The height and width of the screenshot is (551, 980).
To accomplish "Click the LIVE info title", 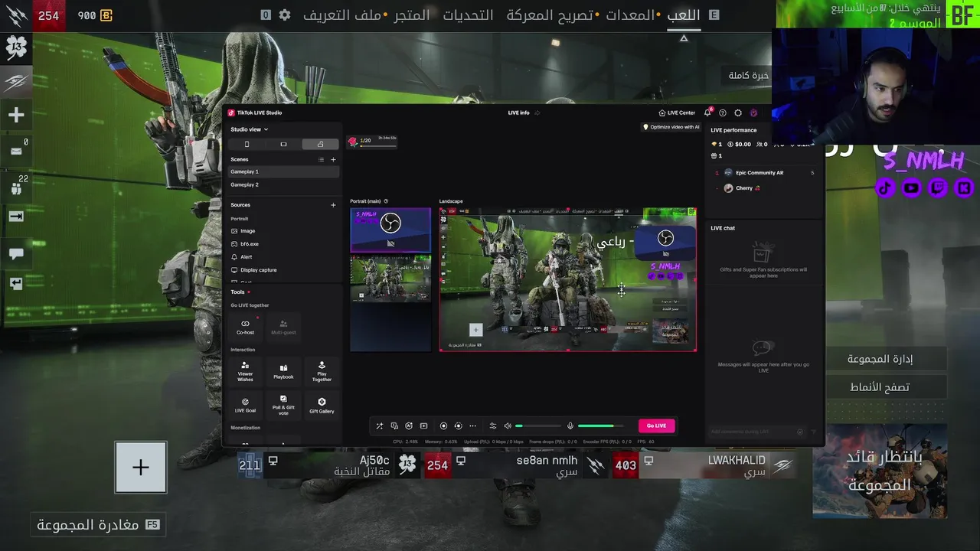I will coord(518,112).
